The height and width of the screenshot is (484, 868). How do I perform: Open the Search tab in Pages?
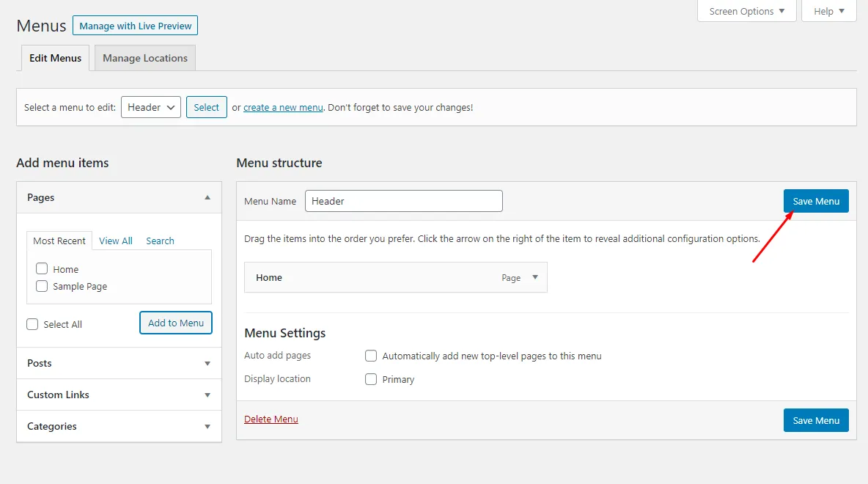click(160, 241)
